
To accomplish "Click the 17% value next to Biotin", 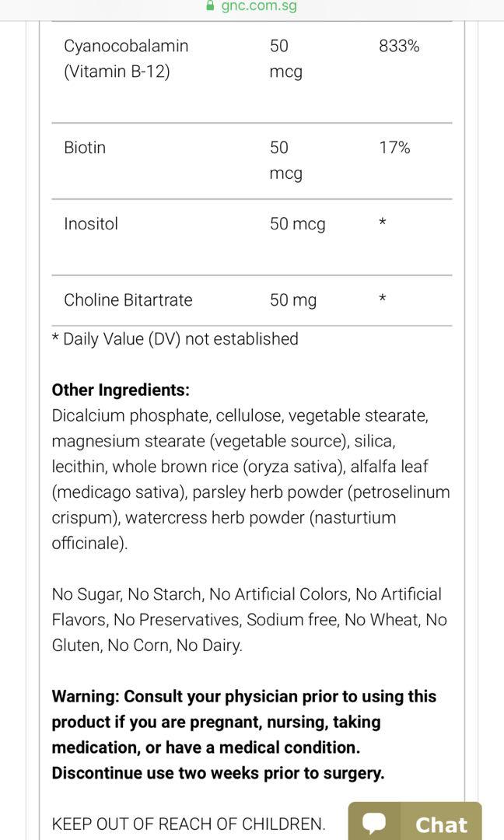I will click(x=397, y=146).
